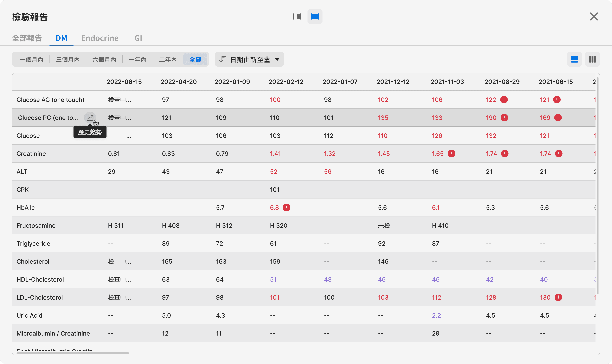612x364 pixels.
Task: Select the Uric Acid row label
Action: click(29, 315)
